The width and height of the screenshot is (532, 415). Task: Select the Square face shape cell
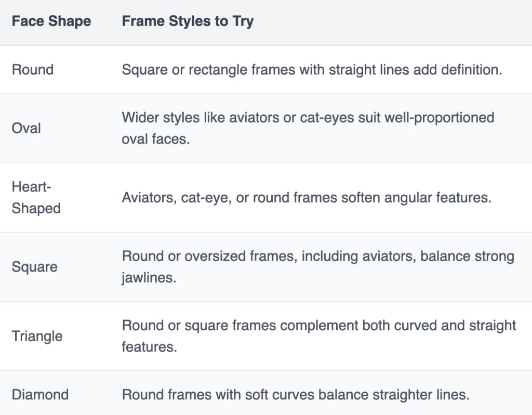pyautogui.click(x=34, y=267)
